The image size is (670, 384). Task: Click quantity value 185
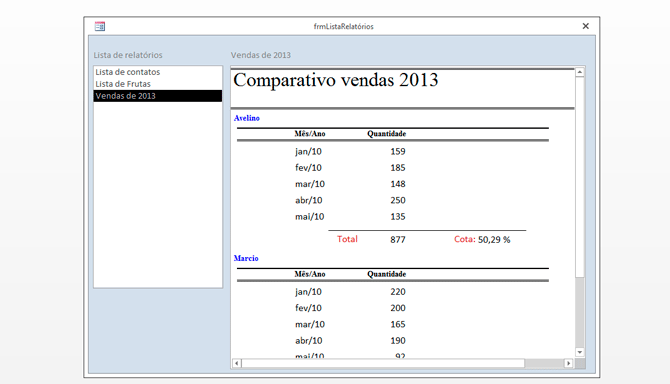pos(398,168)
